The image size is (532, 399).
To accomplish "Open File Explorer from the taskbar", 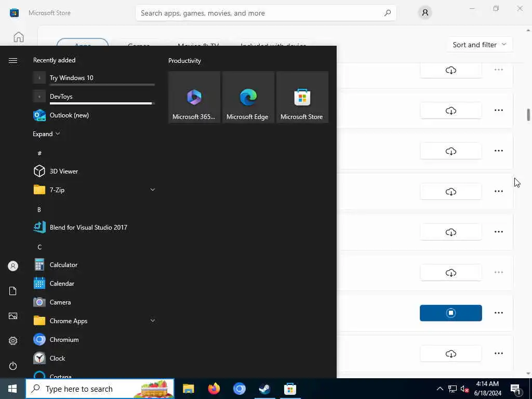I will [188, 389].
